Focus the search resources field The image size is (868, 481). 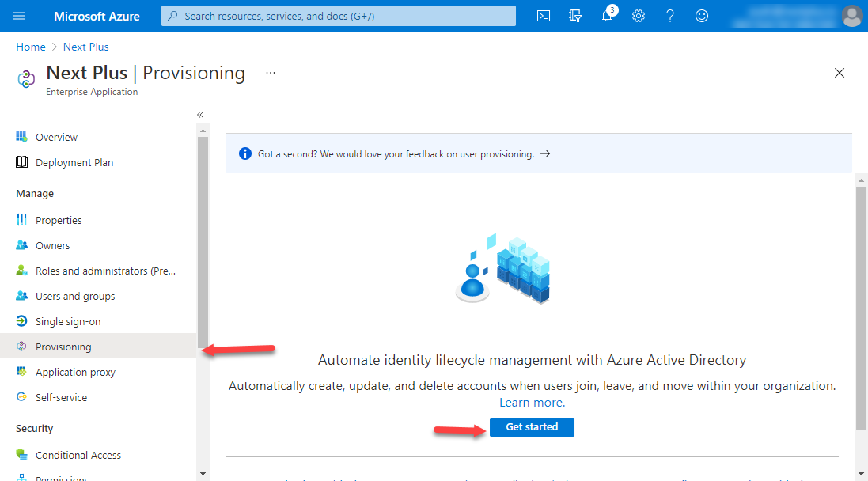pyautogui.click(x=338, y=16)
